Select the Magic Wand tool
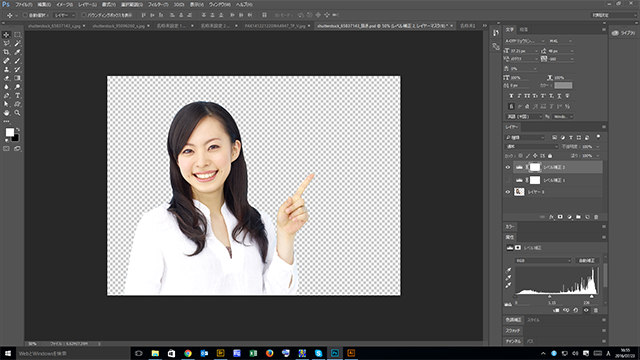This screenshot has height=360, width=640. coord(17,43)
